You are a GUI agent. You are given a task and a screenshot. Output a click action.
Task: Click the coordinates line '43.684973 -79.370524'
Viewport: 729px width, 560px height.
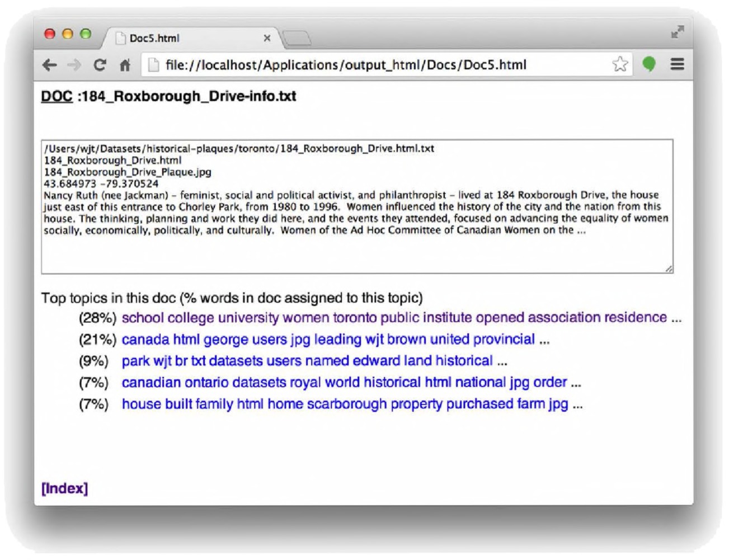101,183
